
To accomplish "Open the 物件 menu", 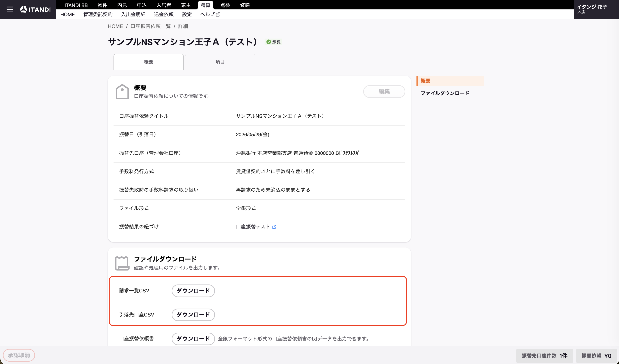I will pyautogui.click(x=102, y=5).
